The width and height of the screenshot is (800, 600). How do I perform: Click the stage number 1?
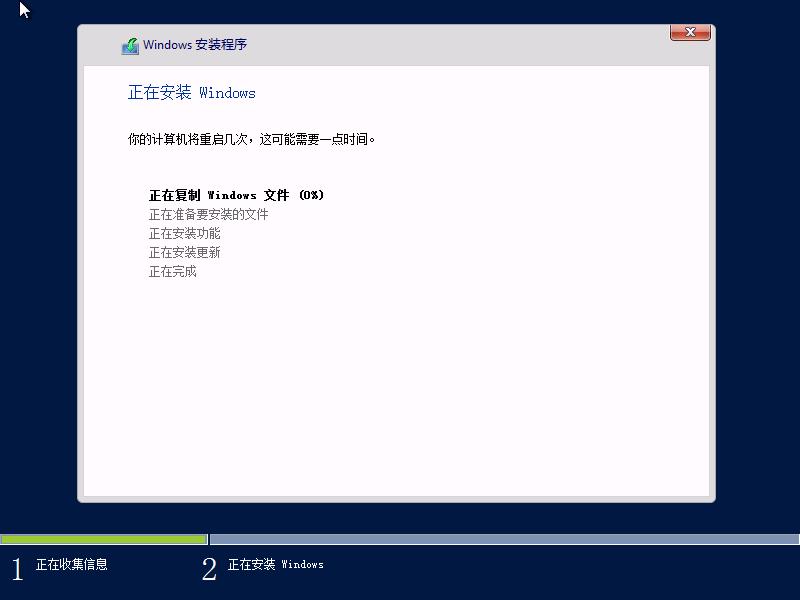[17, 569]
